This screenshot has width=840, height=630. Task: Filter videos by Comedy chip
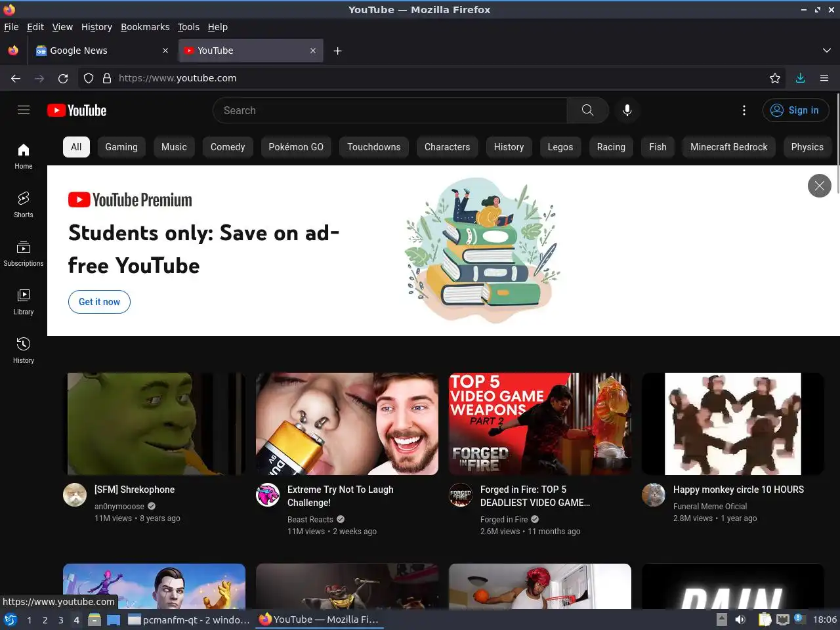(x=228, y=147)
